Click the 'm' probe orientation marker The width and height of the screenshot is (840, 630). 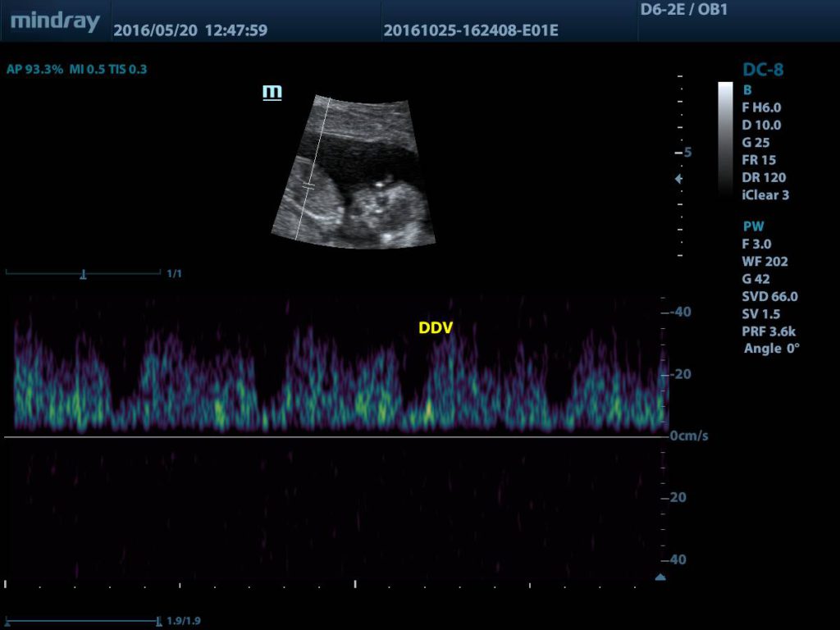272,92
